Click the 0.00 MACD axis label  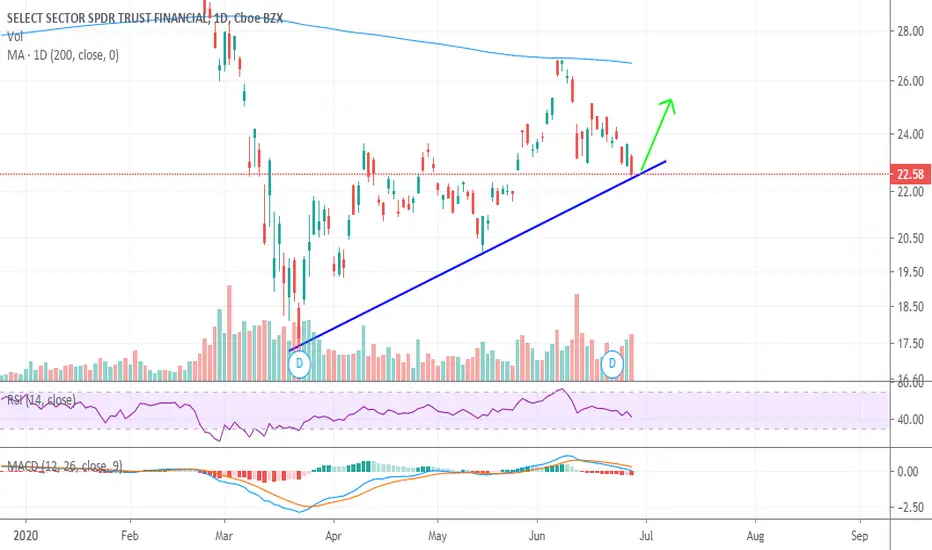tap(908, 472)
